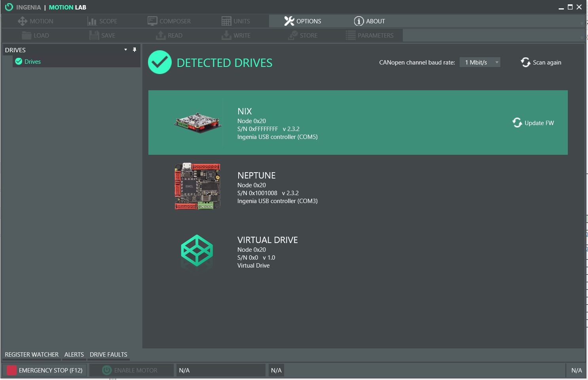Select the Neptune drive thumbnail
Viewport: 588px width, 380px height.
click(x=197, y=186)
